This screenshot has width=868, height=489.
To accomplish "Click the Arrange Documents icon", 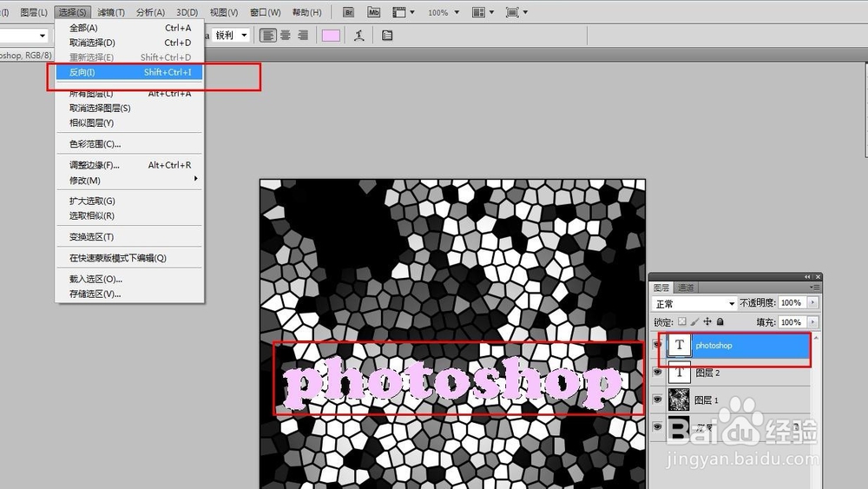I will coord(478,12).
